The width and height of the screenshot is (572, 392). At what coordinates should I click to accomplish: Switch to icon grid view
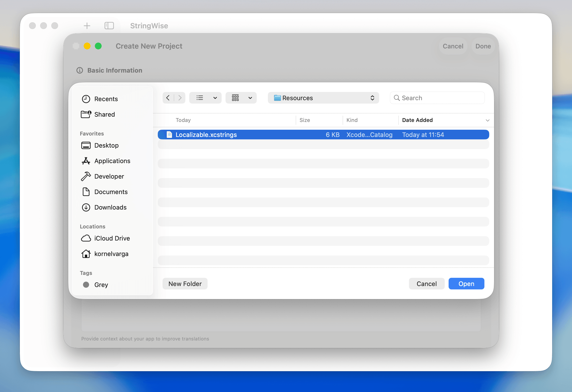235,98
